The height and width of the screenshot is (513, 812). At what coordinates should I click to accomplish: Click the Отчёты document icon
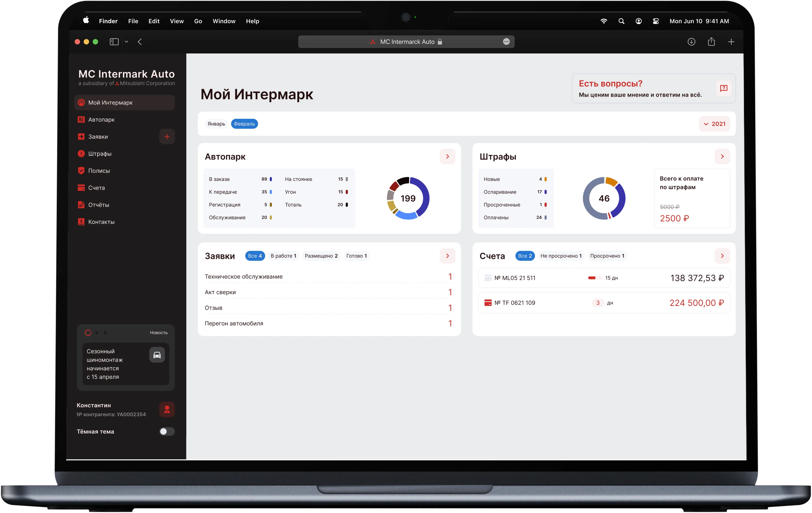point(81,204)
